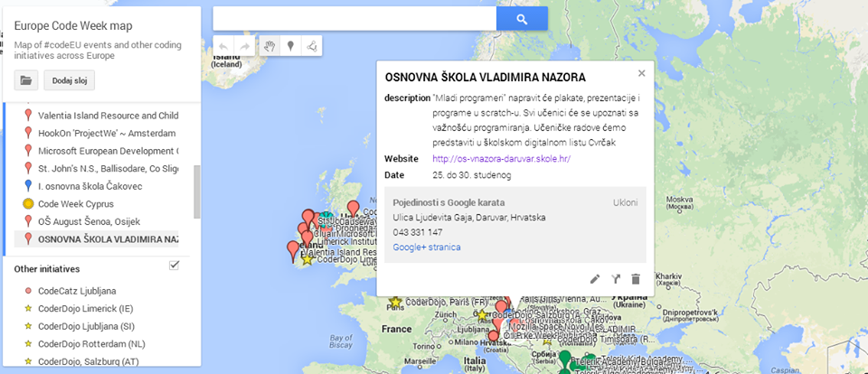The width and height of the screenshot is (868, 374).
Task: Select CoderDojo Ljubljana (SI) list item
Action: tap(87, 326)
